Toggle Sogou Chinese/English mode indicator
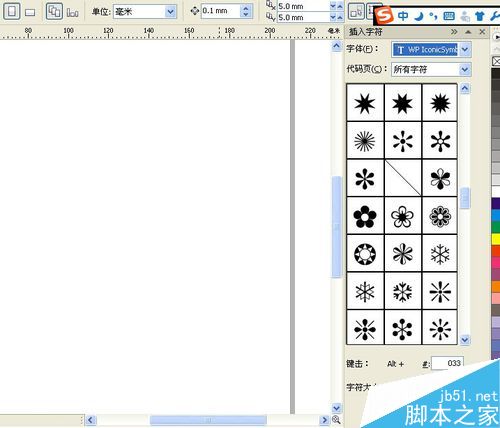This screenshot has width=500, height=428. click(403, 16)
